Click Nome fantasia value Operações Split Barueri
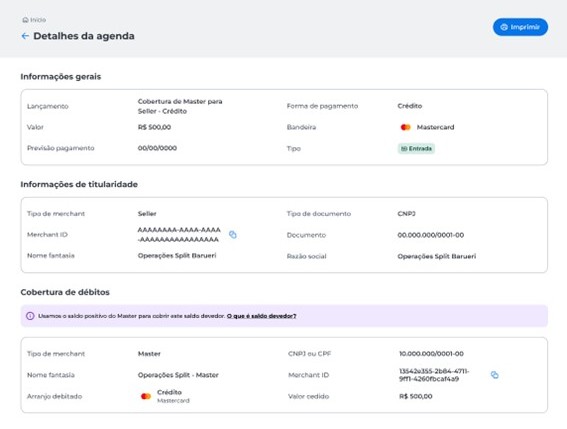The image size is (567, 429). 177,256
